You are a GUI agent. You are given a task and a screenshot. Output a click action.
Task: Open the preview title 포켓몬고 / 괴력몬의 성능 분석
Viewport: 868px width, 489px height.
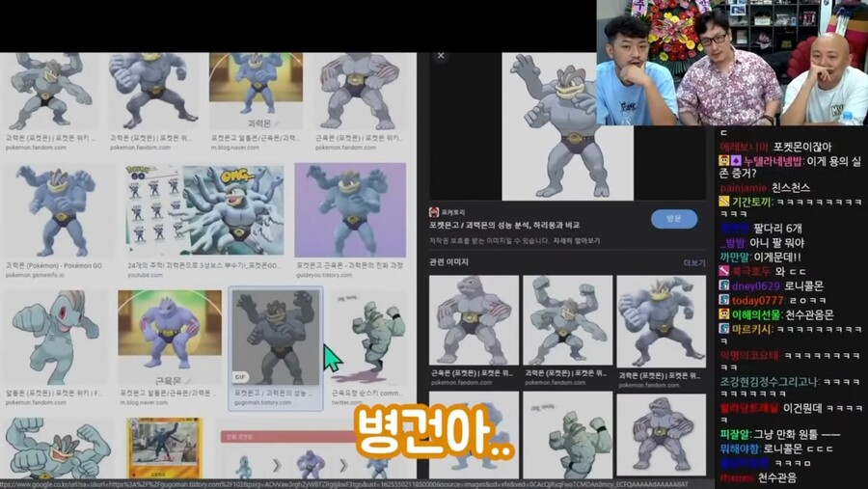504,226
